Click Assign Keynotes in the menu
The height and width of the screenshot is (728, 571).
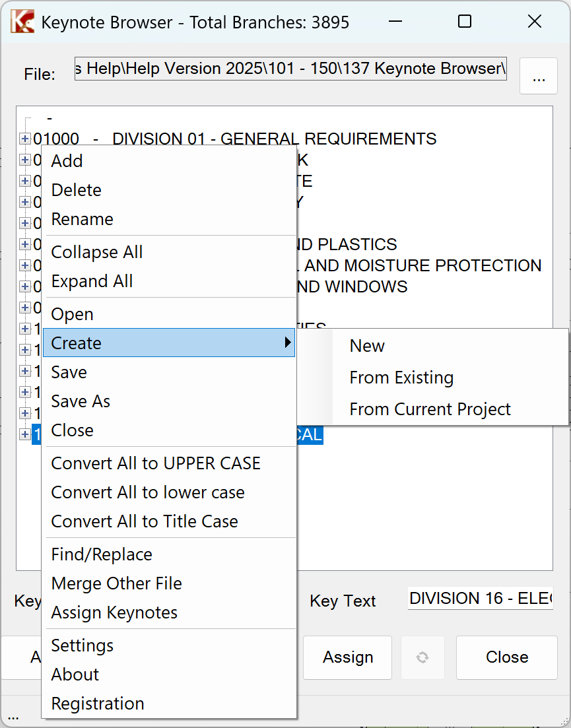coord(114,613)
